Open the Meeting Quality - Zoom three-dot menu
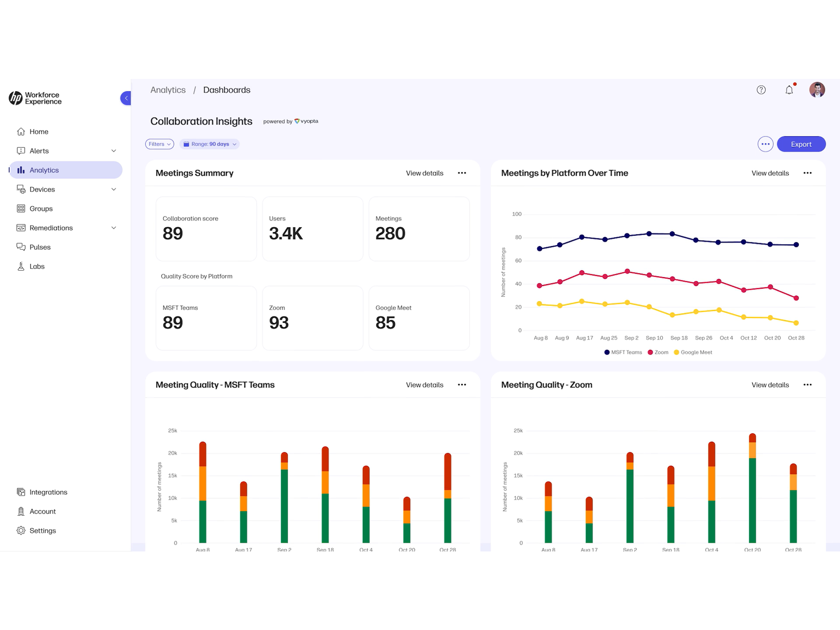The width and height of the screenshot is (840, 630). point(807,385)
